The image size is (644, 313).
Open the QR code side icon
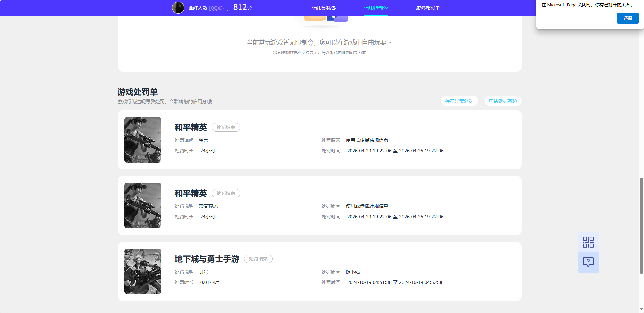click(x=588, y=242)
